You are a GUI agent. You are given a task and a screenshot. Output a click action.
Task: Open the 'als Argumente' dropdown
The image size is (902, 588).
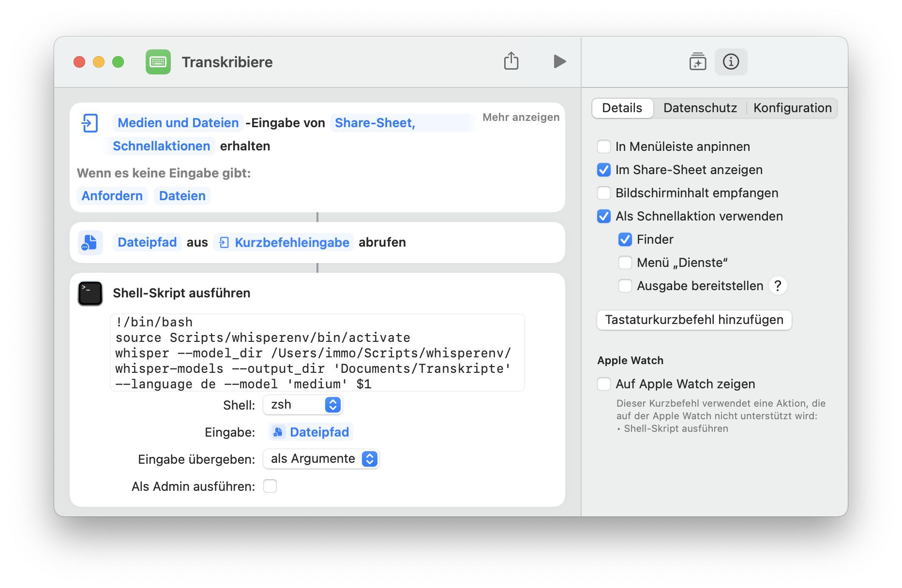[321, 459]
